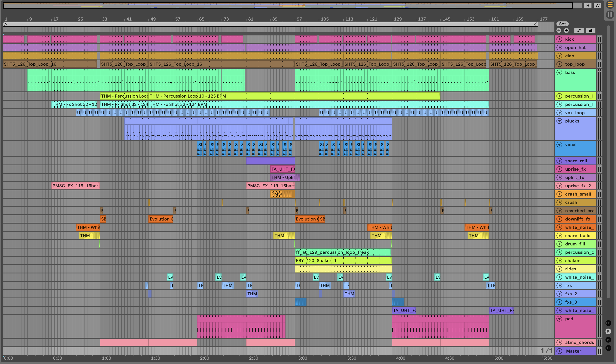Image resolution: width=616 pixels, height=364 pixels.
Task: Switch to Session view selector icon
Action: click(610, 15)
